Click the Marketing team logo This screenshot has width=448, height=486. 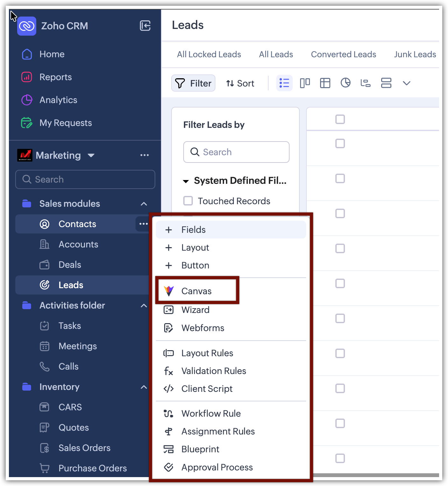click(24, 155)
